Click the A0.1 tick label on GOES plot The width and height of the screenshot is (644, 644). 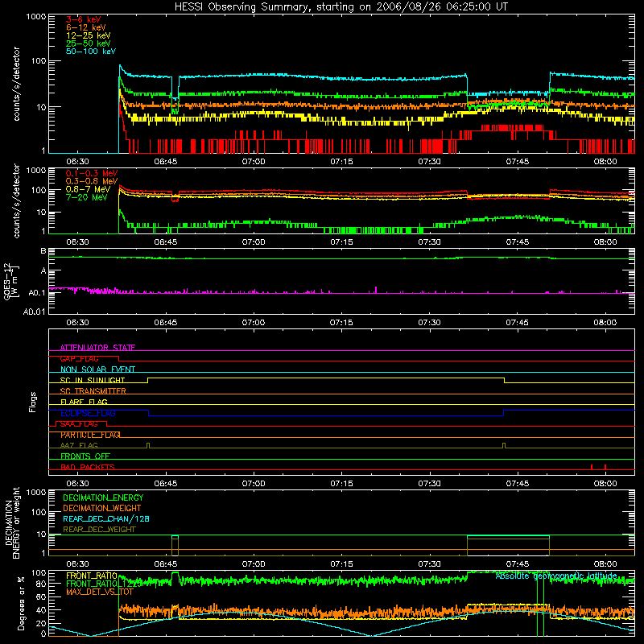[37, 293]
